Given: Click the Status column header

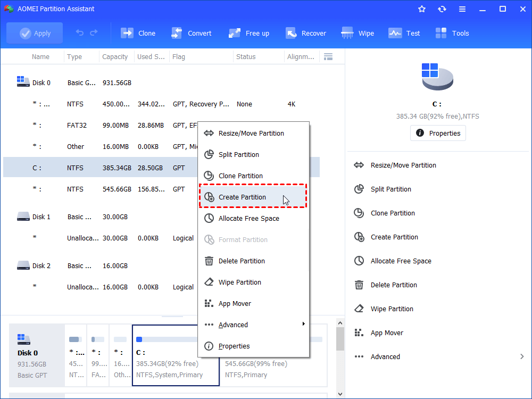Looking at the screenshot, I should [246, 57].
